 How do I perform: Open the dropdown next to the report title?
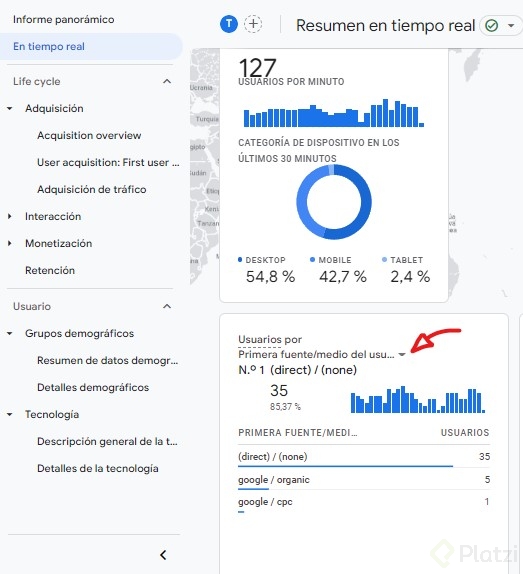pyautogui.click(x=511, y=26)
